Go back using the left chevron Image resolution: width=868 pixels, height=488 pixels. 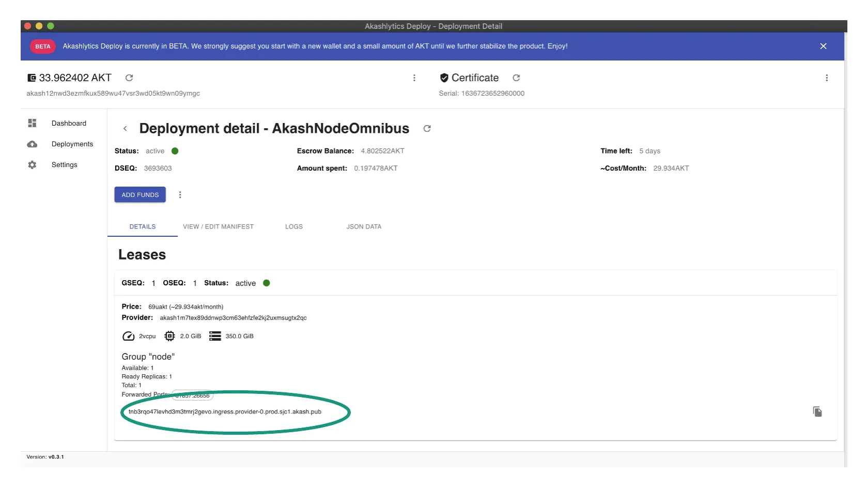pyautogui.click(x=125, y=129)
